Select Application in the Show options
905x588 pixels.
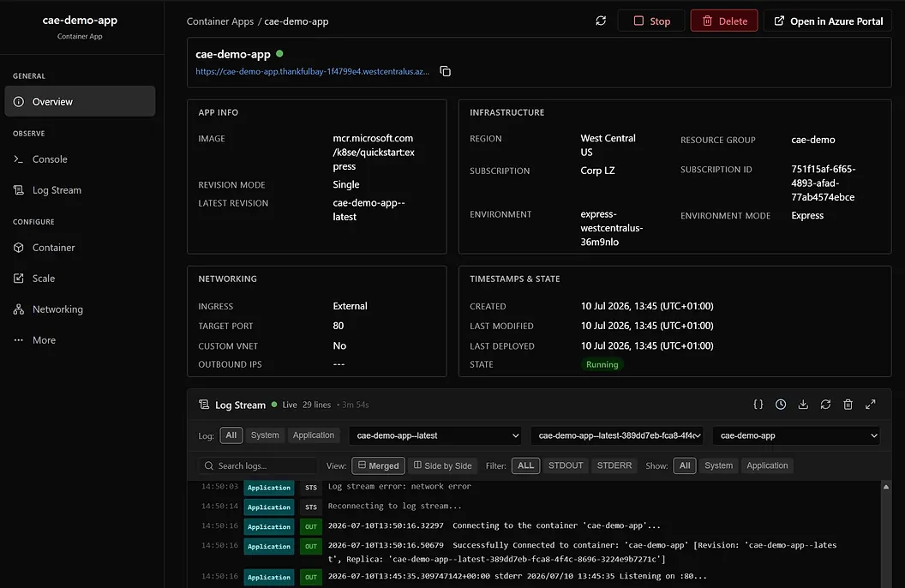pos(767,465)
